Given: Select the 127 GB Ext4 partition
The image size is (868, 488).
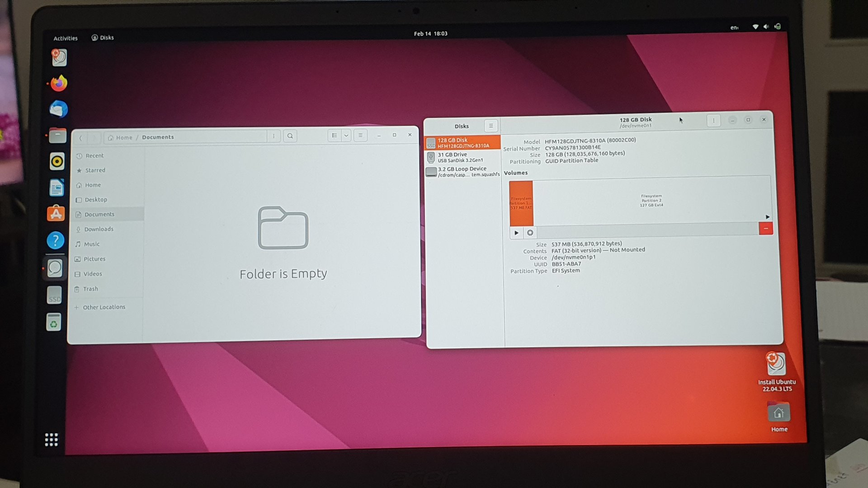Looking at the screenshot, I should [651, 201].
